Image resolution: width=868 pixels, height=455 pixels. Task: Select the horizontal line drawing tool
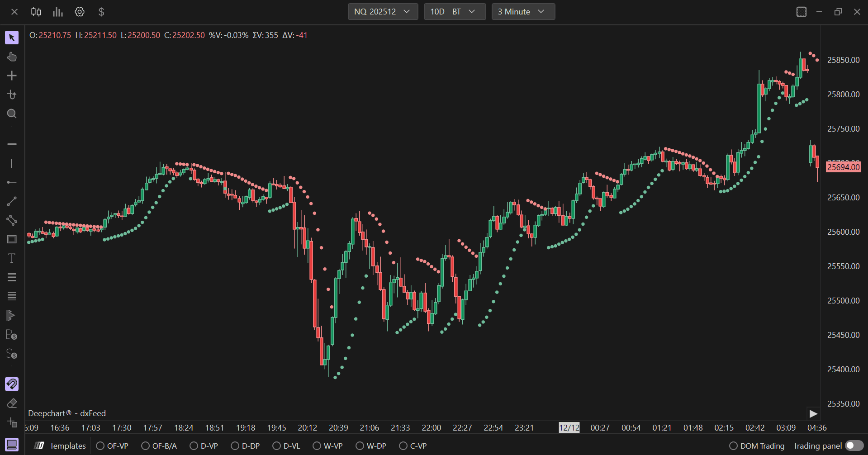click(x=12, y=144)
